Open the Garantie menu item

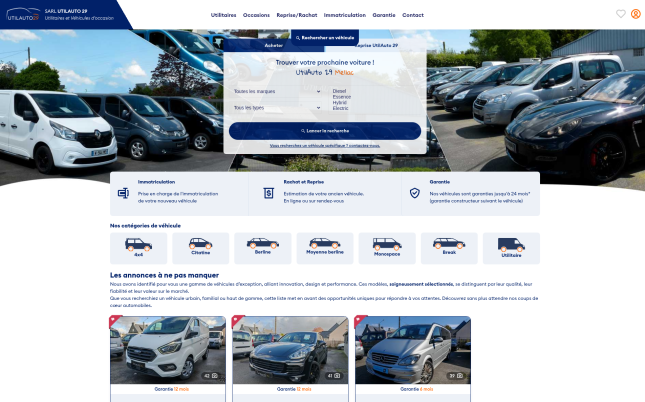click(x=384, y=15)
